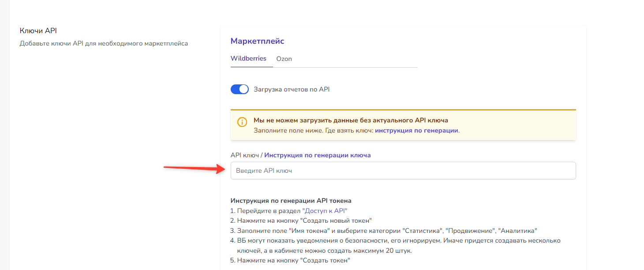644x270 pixels.
Task: Click the orange warning info icon
Action: pyautogui.click(x=242, y=122)
